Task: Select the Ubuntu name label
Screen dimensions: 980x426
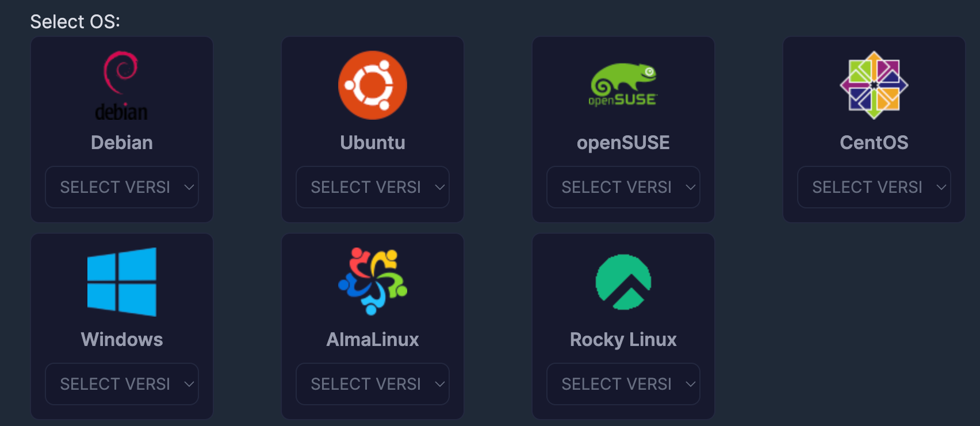Action: [x=373, y=143]
